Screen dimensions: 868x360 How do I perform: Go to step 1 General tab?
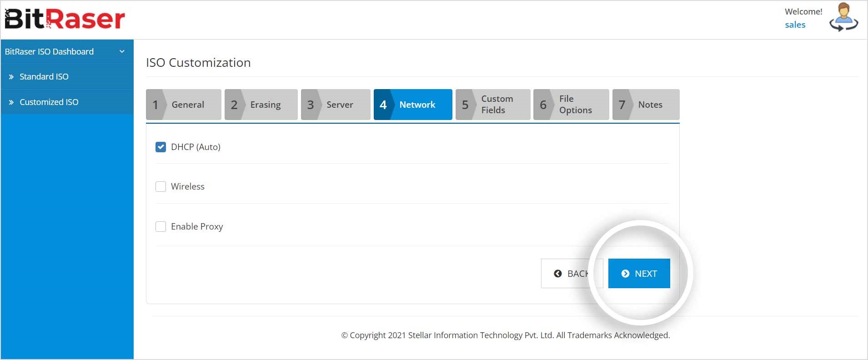click(184, 105)
